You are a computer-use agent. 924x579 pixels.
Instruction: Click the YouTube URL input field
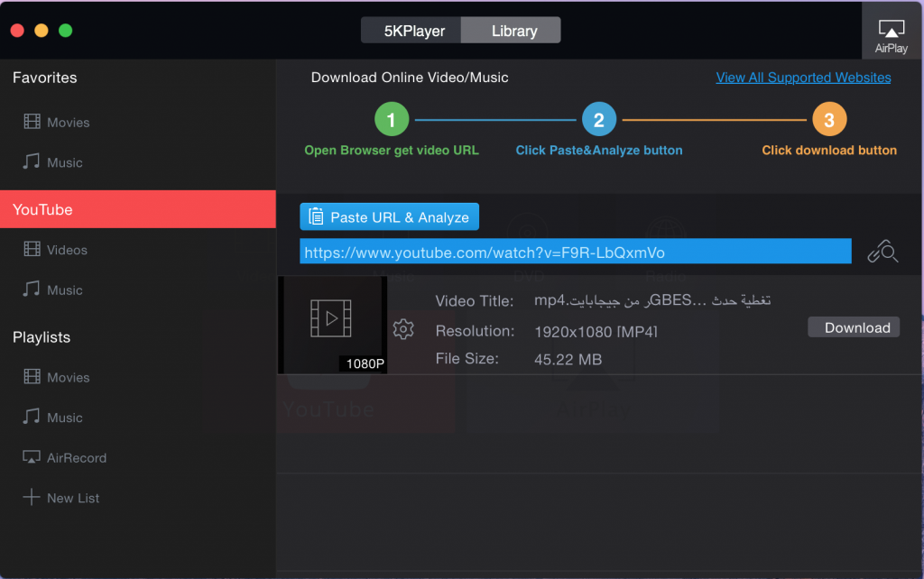pos(576,252)
